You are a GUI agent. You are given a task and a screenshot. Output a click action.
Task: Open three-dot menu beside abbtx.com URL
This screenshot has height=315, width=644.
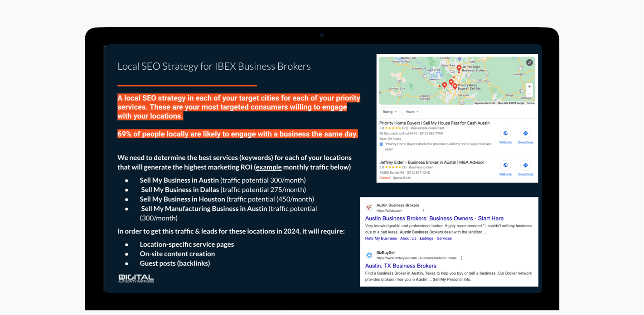point(424,211)
